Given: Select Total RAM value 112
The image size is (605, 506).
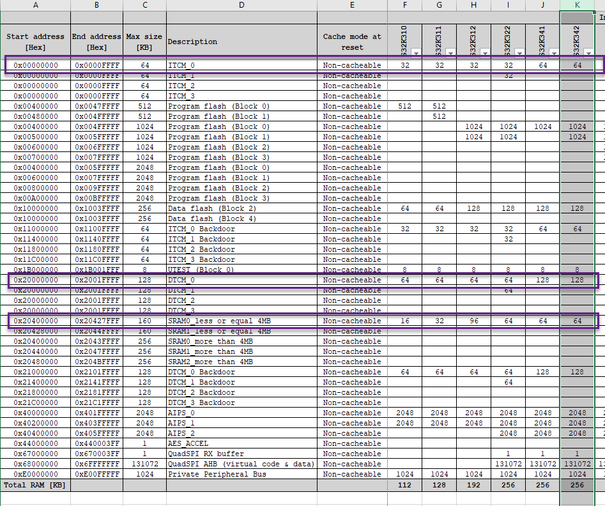Looking at the screenshot, I should click(x=405, y=485).
